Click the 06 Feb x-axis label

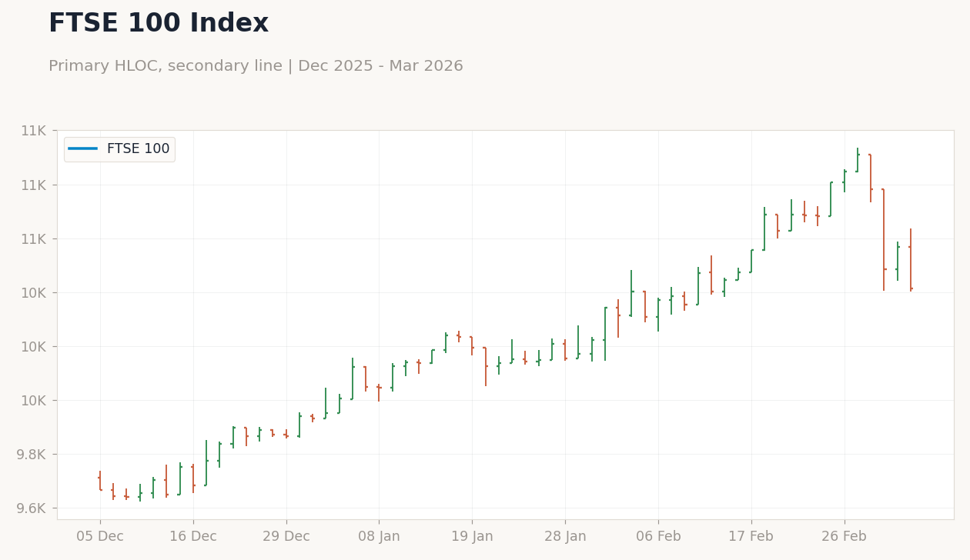[658, 536]
